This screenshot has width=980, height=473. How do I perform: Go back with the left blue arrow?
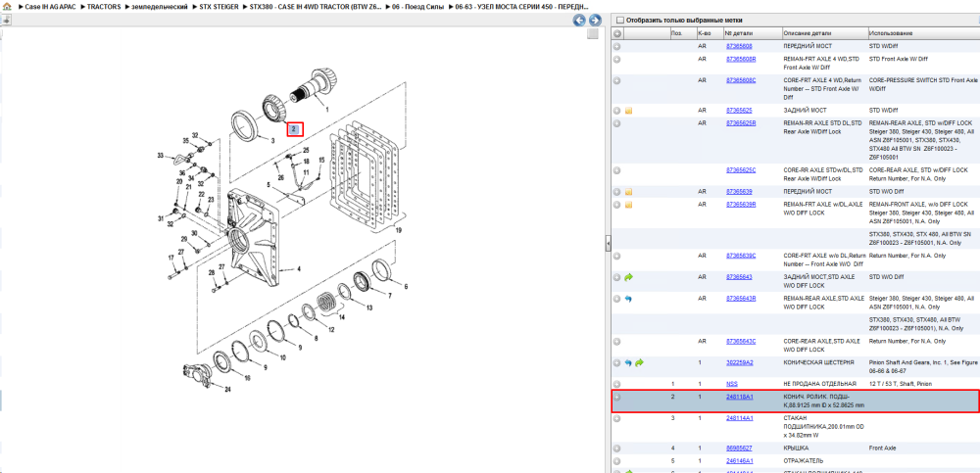579,20
